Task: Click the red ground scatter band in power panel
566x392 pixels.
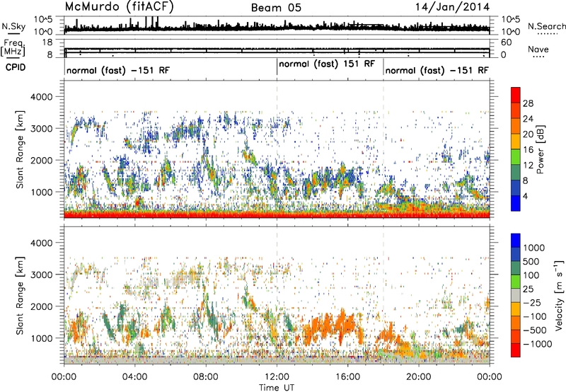Action: pyautogui.click(x=277, y=214)
